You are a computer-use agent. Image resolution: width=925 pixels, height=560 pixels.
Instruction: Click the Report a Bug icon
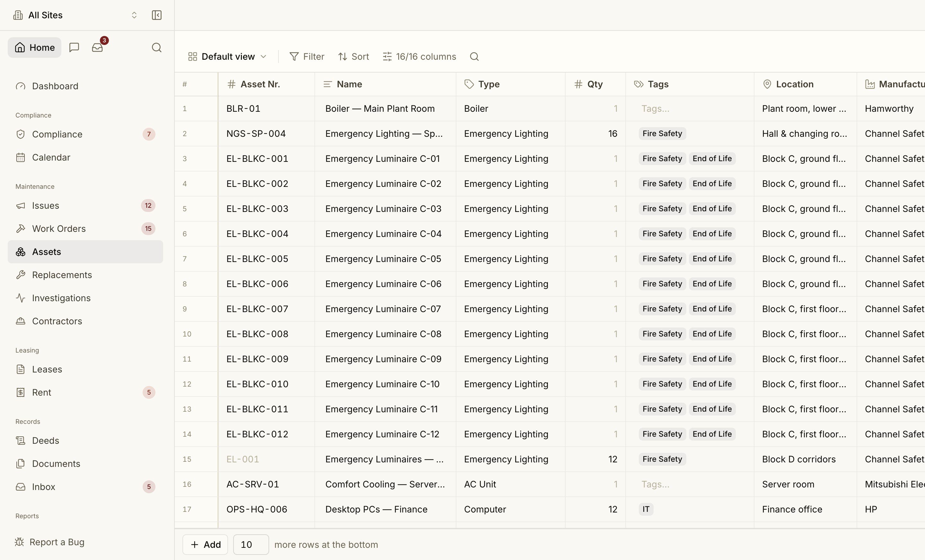[x=19, y=542]
